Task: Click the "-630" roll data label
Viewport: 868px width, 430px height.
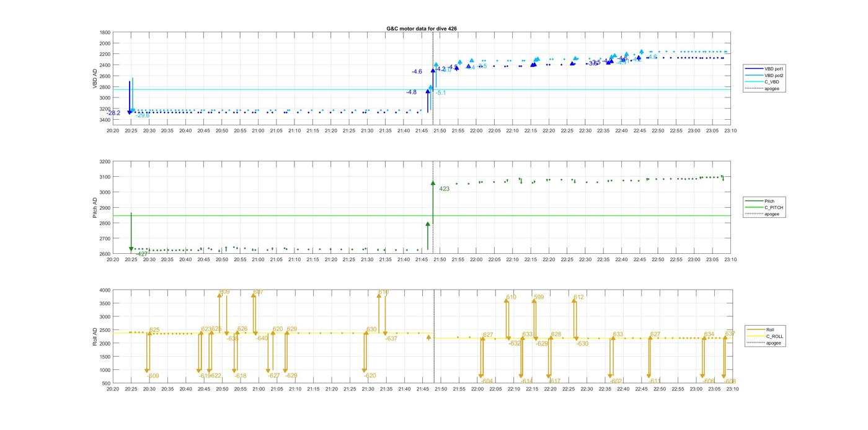Action: [582, 343]
